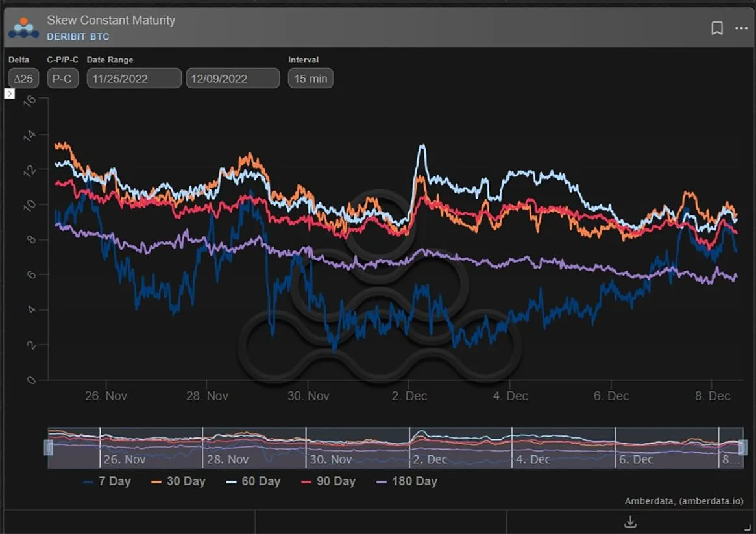Click the Amberdata logo icon
Viewport: 756px width, 534px height.
pyautogui.click(x=23, y=27)
